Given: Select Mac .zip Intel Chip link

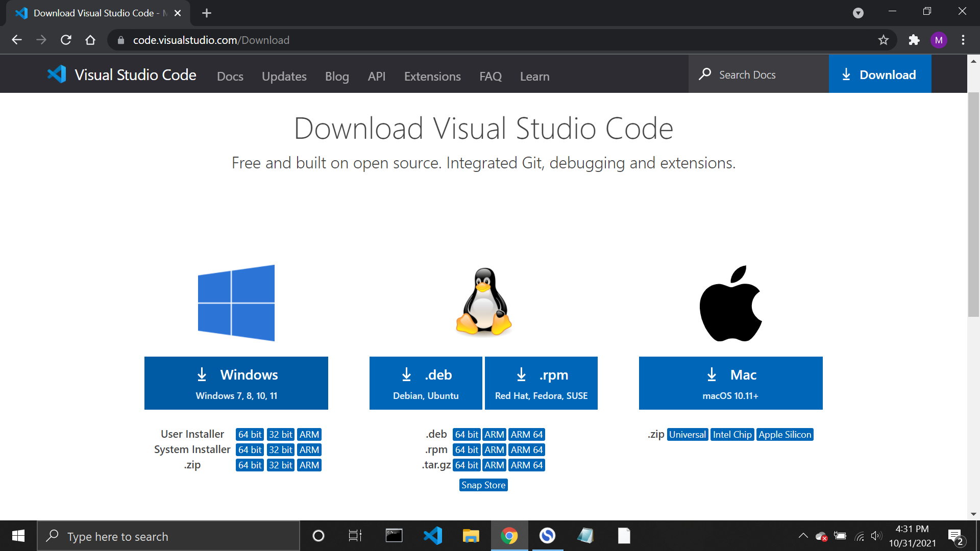Looking at the screenshot, I should pyautogui.click(x=732, y=435).
